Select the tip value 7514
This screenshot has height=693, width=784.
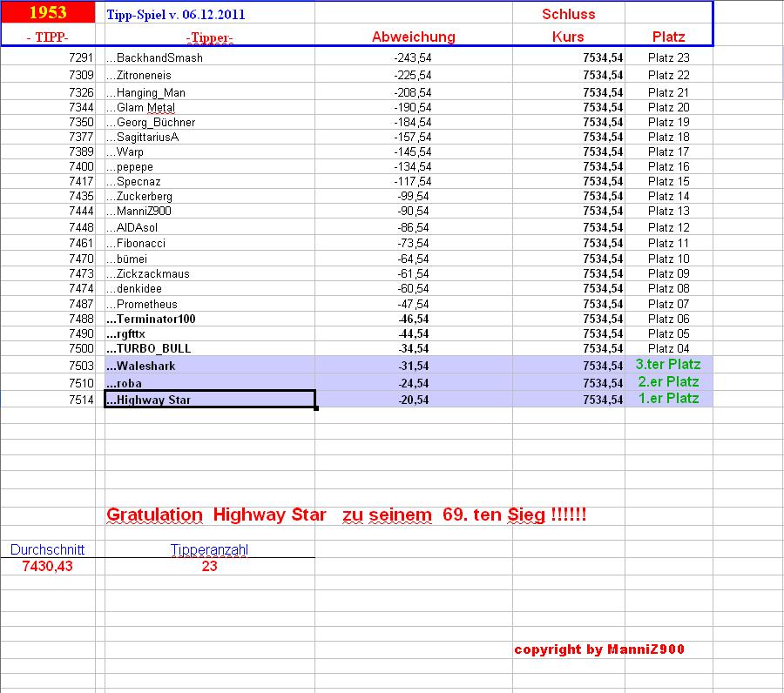tap(81, 400)
